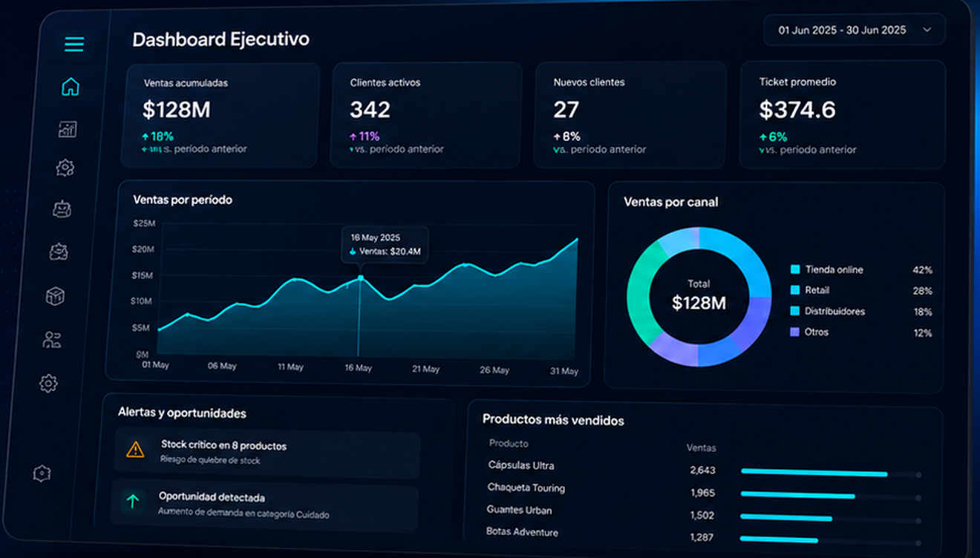Click the Ventas column header in products table
This screenshot has height=558, width=980.
pyautogui.click(x=701, y=448)
